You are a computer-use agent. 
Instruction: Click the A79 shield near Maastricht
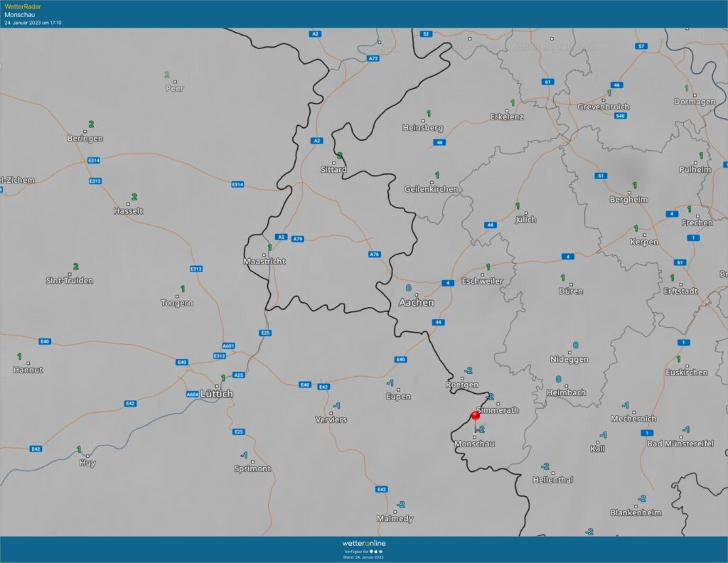(298, 239)
